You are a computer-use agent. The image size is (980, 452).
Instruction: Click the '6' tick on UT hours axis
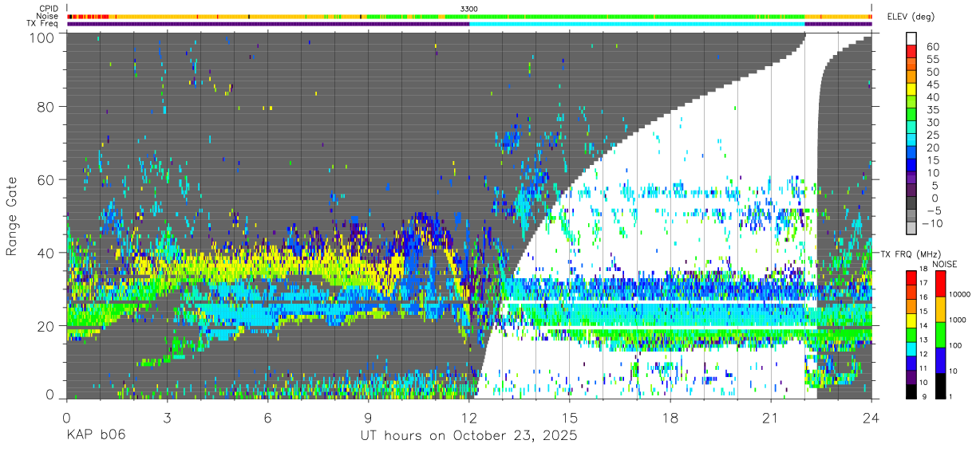click(267, 417)
